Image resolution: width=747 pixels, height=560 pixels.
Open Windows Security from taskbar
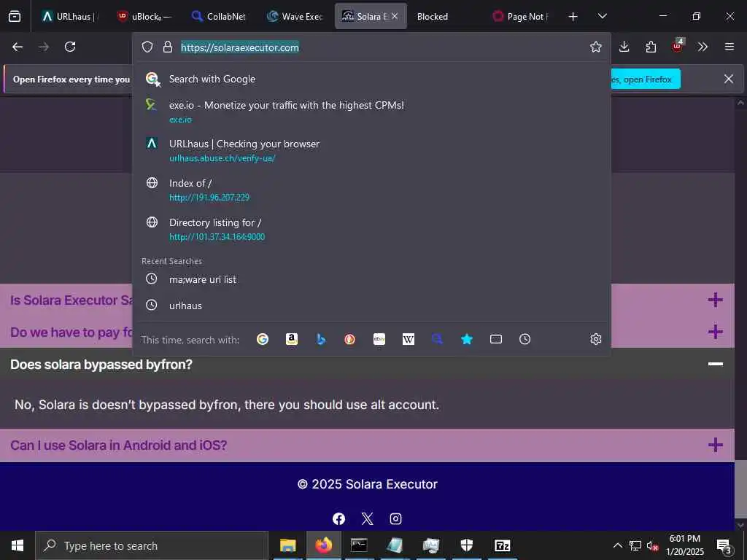466,545
